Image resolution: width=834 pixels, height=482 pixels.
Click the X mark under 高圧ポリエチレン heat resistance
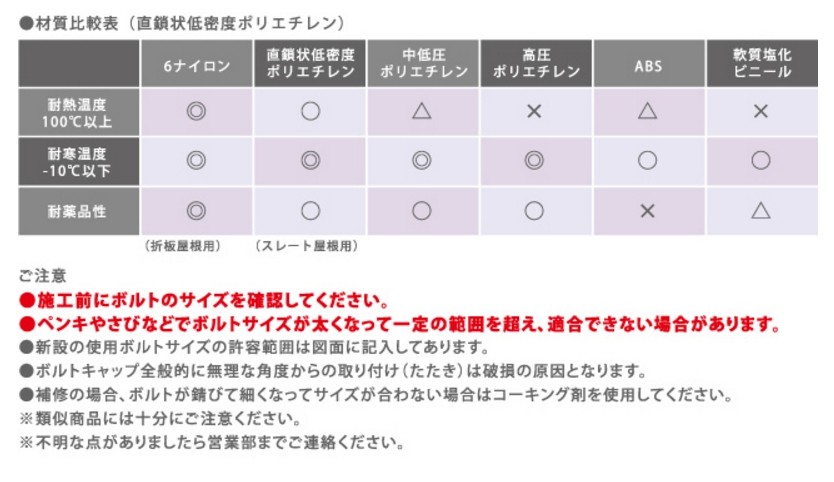point(534,111)
